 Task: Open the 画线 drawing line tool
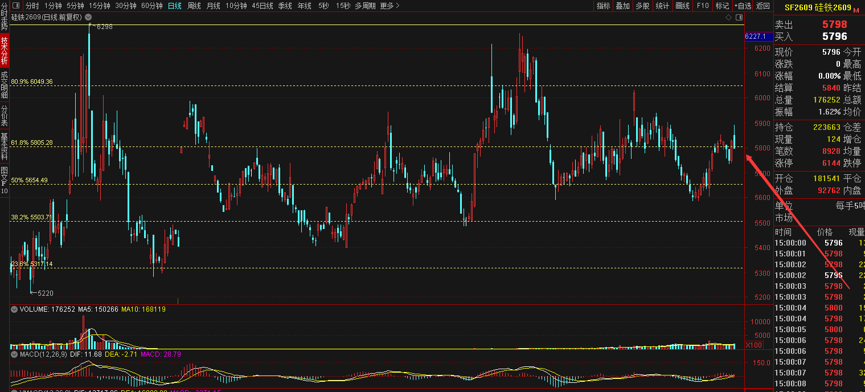[x=682, y=6]
